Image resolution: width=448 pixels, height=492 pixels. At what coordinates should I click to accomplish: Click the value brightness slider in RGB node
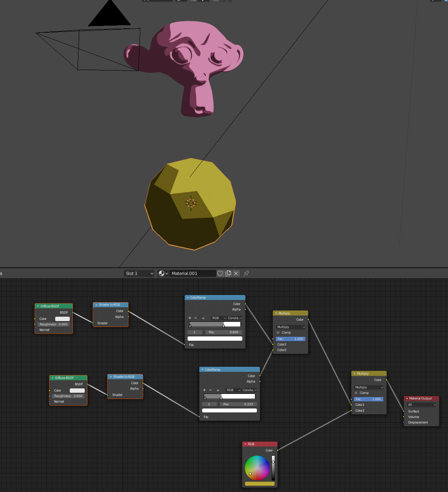[273, 468]
